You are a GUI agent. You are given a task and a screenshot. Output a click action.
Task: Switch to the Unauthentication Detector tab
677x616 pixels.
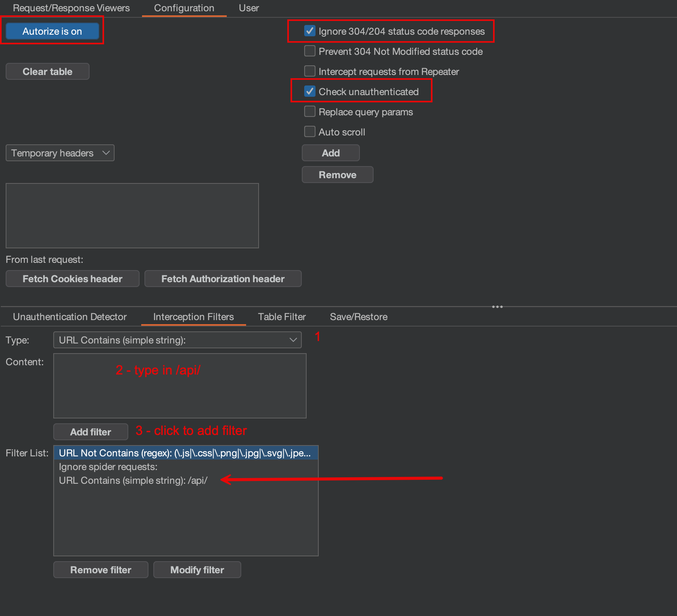pos(69,317)
